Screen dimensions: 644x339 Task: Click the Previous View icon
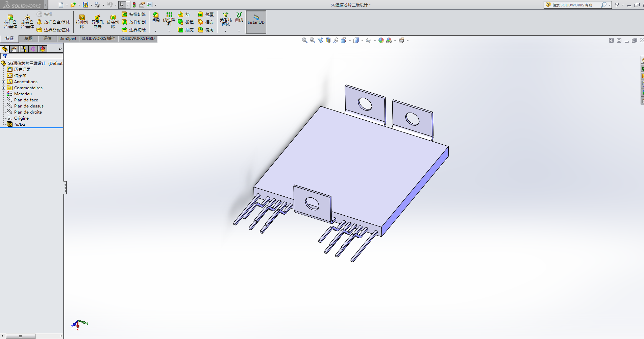(320, 41)
